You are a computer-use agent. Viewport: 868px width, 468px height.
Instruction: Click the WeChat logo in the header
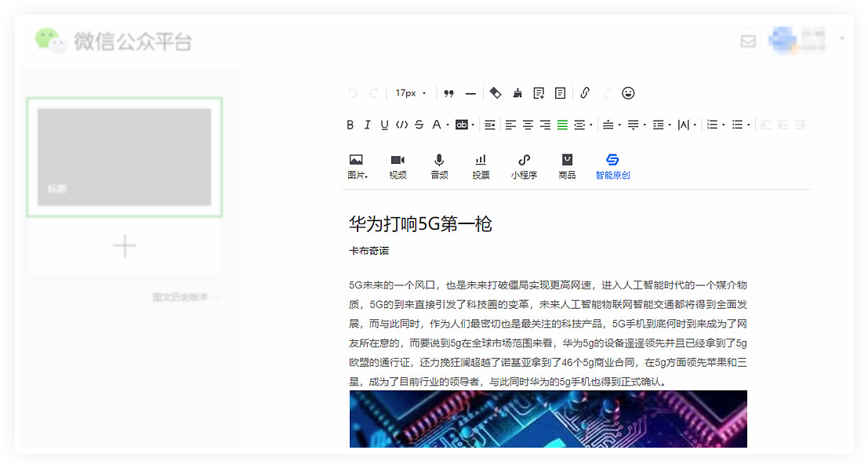(50, 41)
